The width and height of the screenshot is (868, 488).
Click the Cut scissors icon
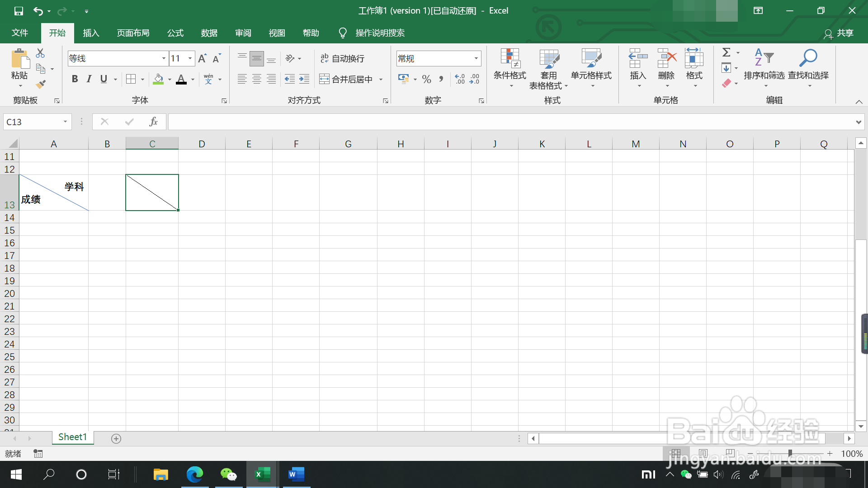pyautogui.click(x=40, y=53)
